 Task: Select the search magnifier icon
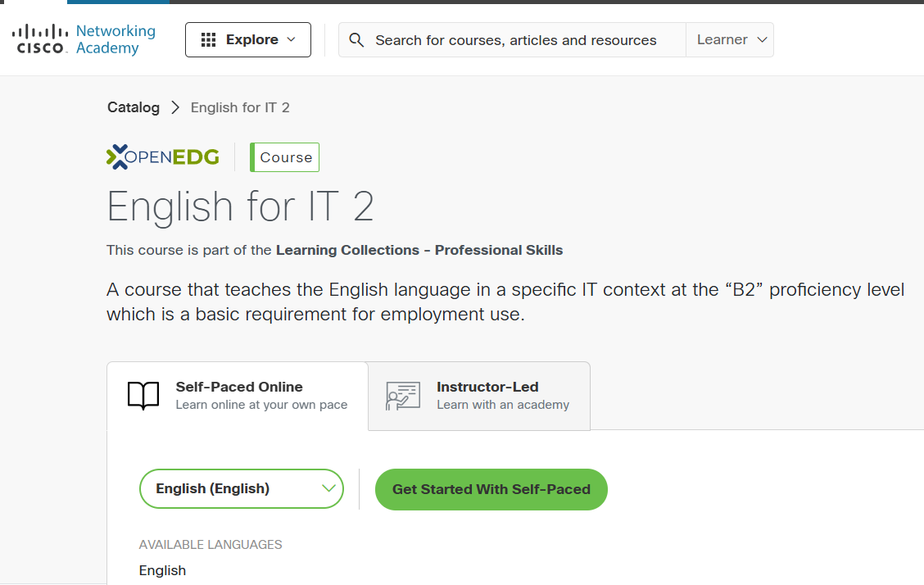[x=357, y=39]
